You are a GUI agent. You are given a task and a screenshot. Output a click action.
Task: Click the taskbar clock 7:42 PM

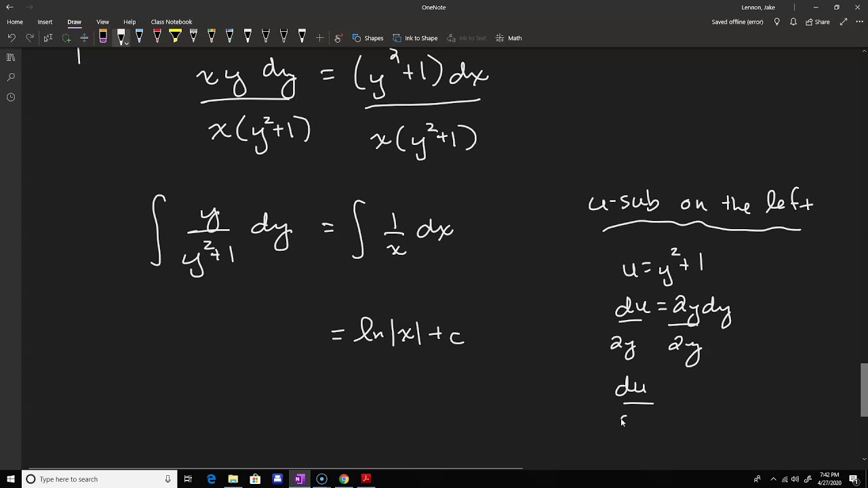(829, 479)
